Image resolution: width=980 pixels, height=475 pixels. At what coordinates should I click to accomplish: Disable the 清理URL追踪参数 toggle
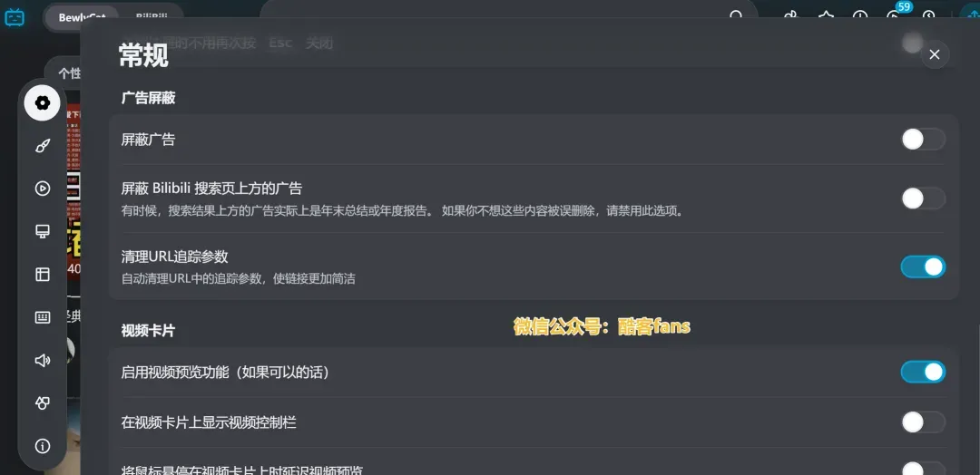click(923, 267)
